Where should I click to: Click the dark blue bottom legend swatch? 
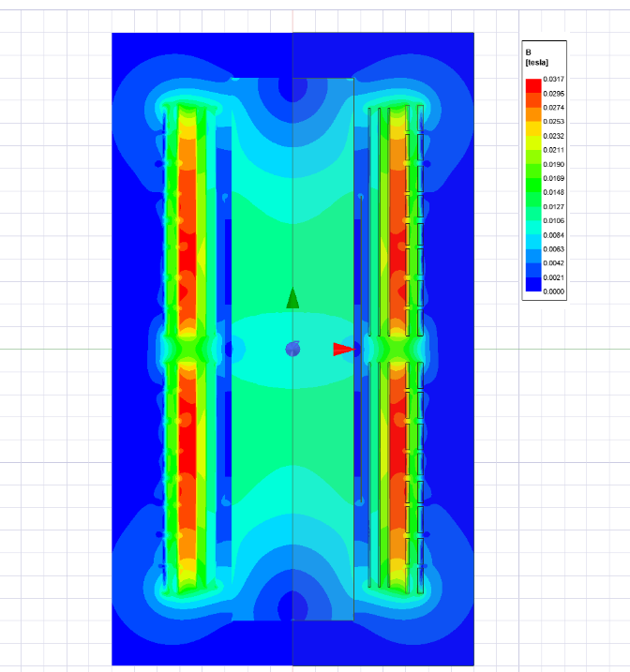coord(532,285)
